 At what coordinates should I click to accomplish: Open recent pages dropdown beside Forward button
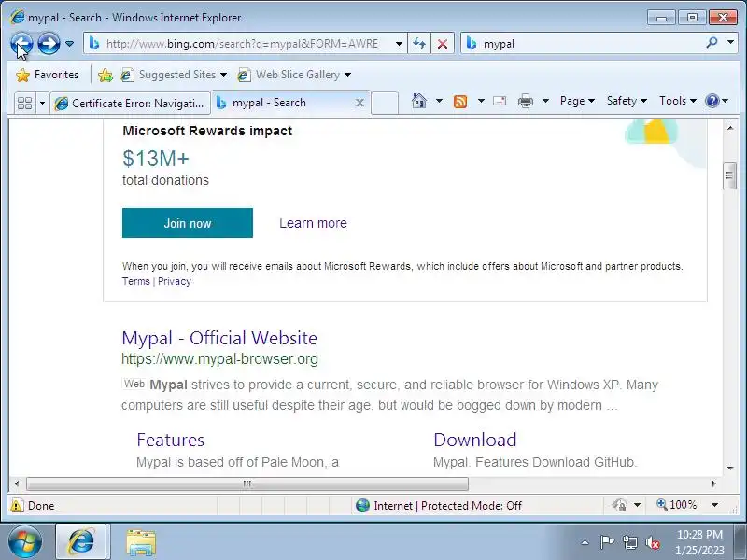click(69, 44)
